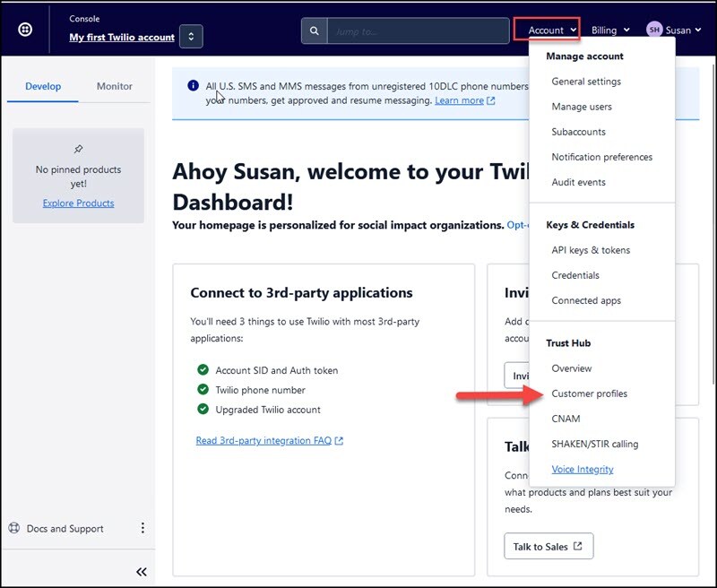This screenshot has height=588, width=717.
Task: Select API keys & tokens
Action: coord(591,250)
